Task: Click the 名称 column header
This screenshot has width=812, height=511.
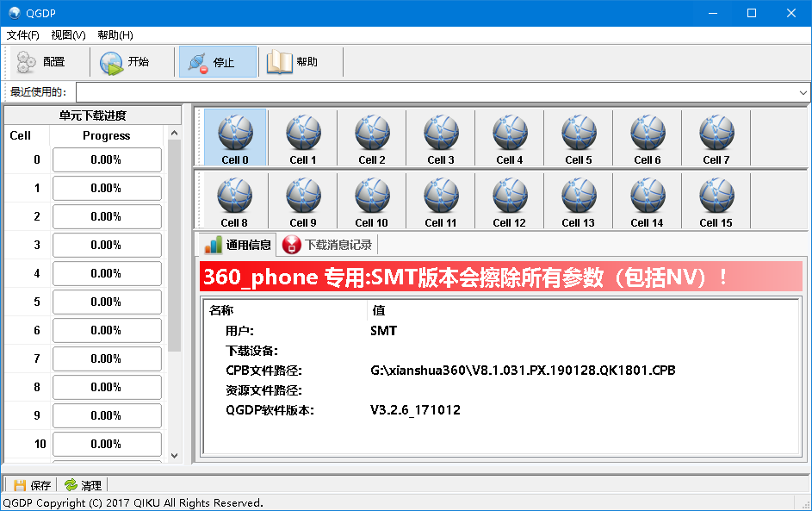Action: (286, 310)
